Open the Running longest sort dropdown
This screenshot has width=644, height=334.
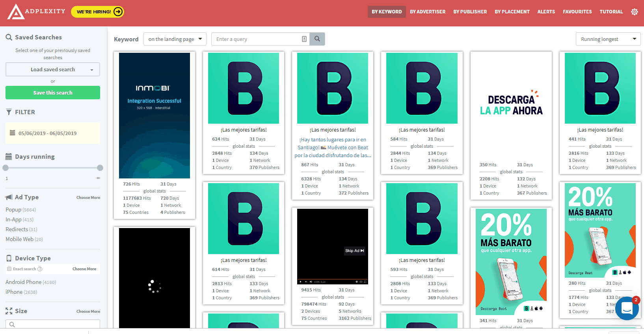point(608,39)
